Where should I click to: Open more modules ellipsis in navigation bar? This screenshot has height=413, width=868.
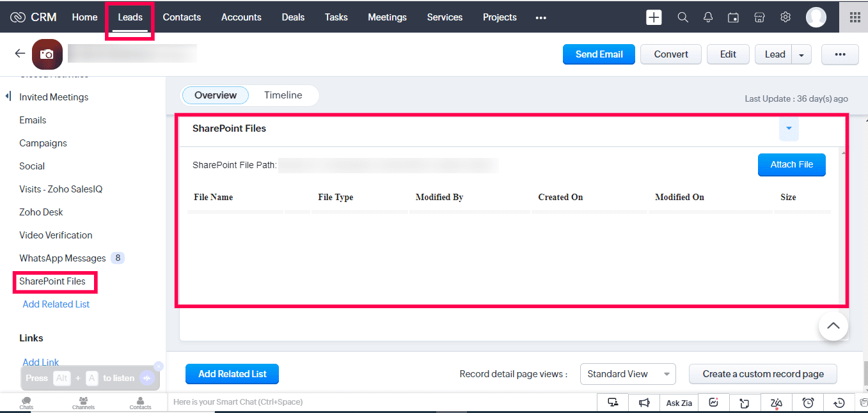[541, 18]
